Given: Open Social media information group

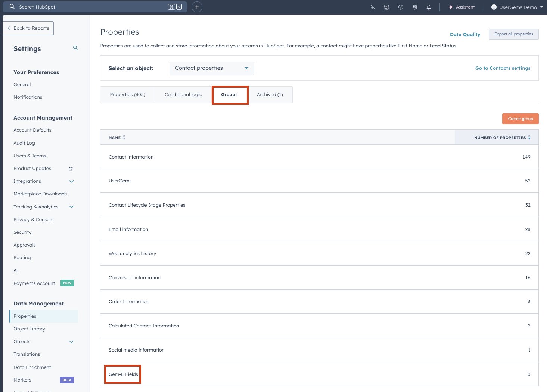Looking at the screenshot, I should pyautogui.click(x=136, y=350).
